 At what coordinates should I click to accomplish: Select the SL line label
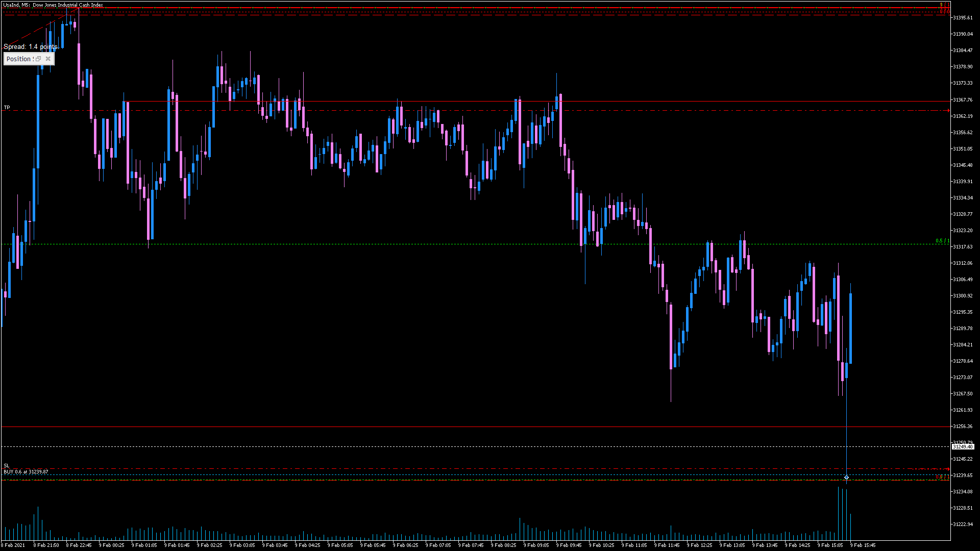coord(7,465)
